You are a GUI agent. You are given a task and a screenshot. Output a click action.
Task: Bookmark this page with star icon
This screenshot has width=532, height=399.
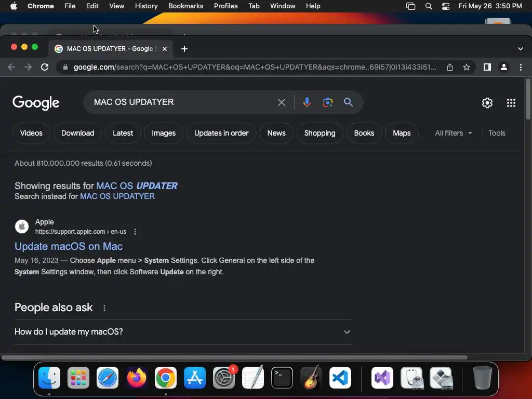467,67
